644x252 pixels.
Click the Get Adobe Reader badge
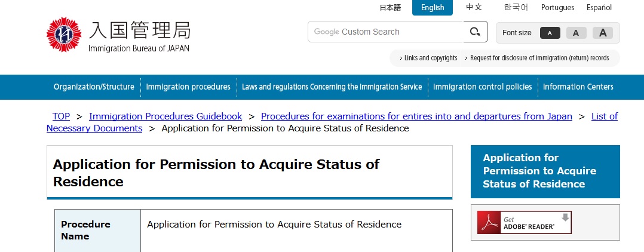[524, 223]
